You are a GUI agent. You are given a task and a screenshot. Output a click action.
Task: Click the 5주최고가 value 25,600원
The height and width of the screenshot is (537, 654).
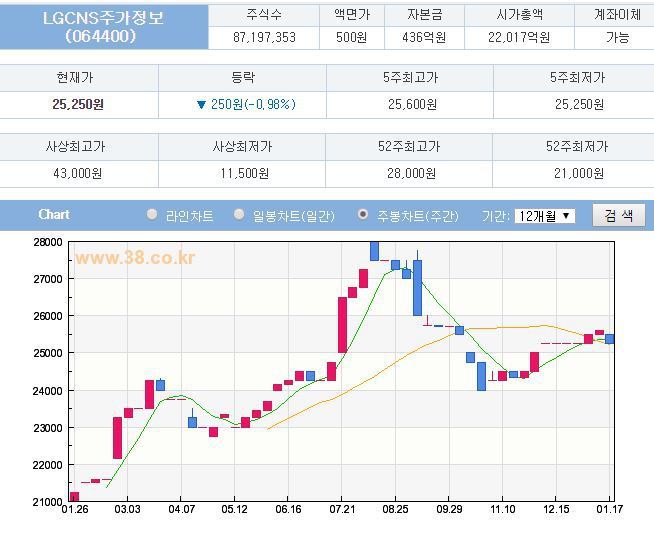[413, 104]
